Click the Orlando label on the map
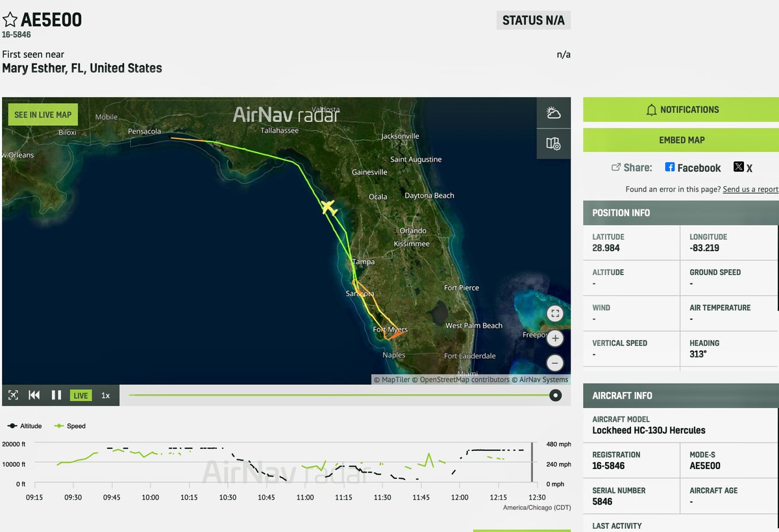Screen dimensions: 779x532 (413, 231)
